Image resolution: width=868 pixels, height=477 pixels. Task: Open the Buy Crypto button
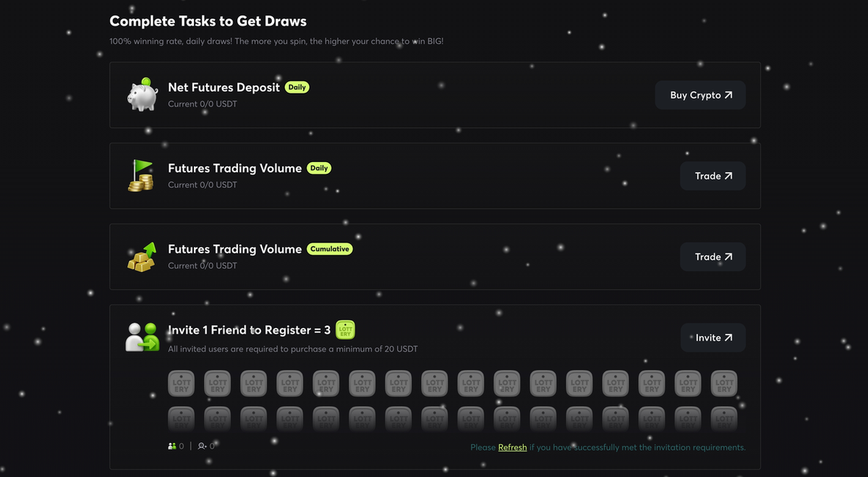coord(700,95)
